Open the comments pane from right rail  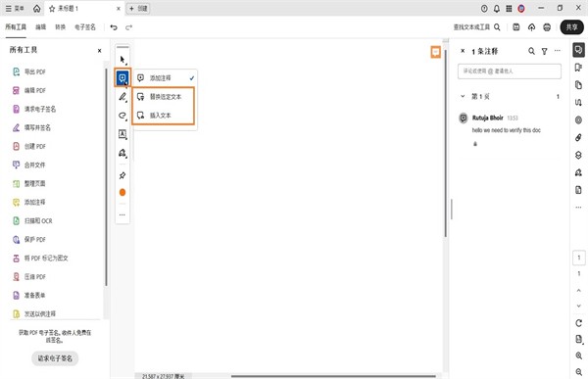(578, 50)
